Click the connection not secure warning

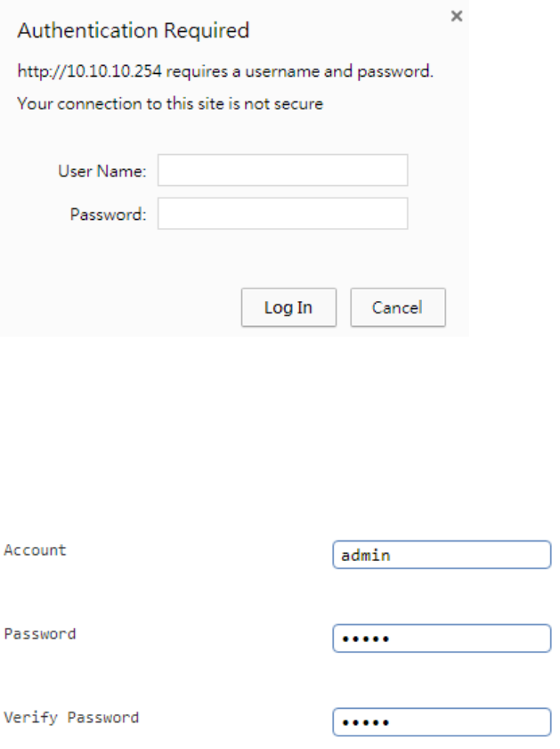pos(170,104)
